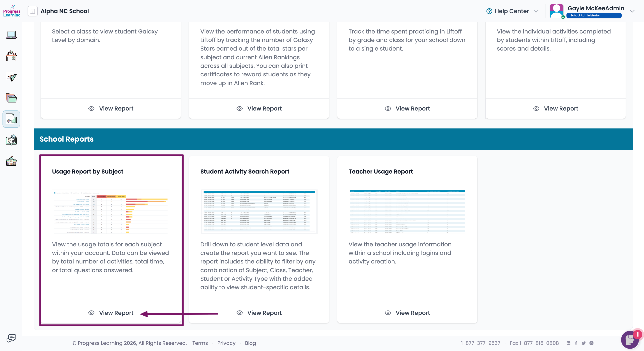Click the Teacher Usage Report preview thumbnail
The image size is (644, 351).
coord(407,212)
